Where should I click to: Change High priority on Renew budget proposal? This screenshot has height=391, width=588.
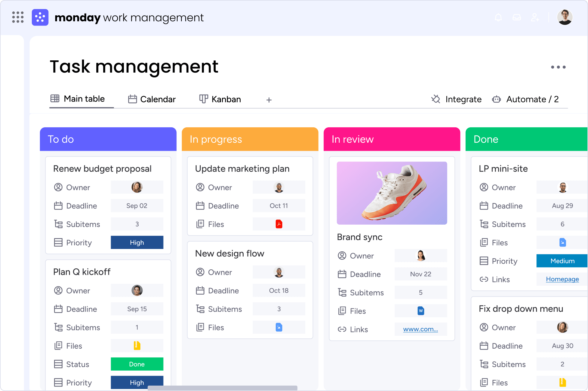(x=137, y=242)
